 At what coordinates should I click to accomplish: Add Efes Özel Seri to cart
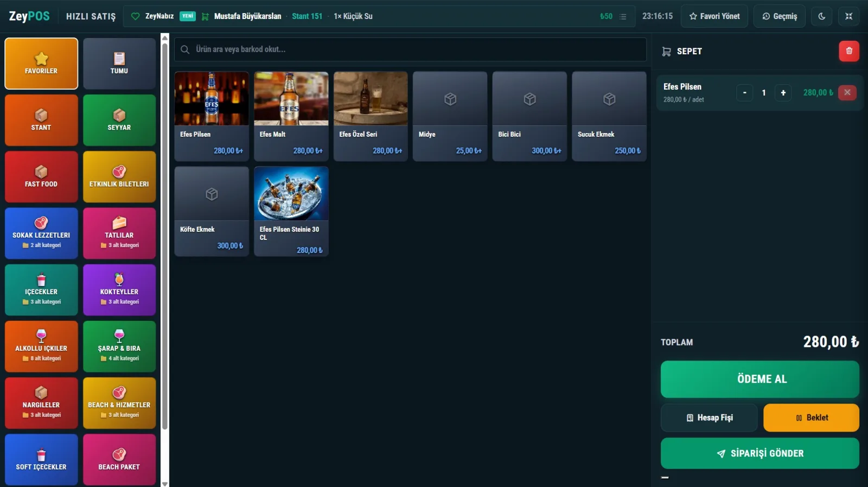click(371, 116)
